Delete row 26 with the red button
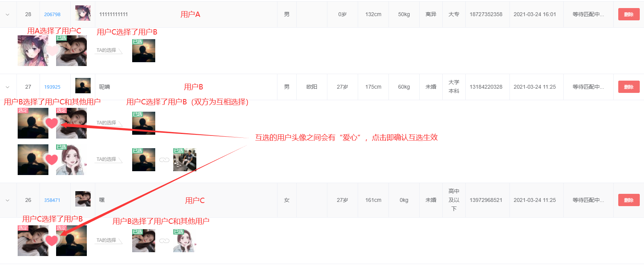This screenshot has width=644, height=266. [629, 200]
